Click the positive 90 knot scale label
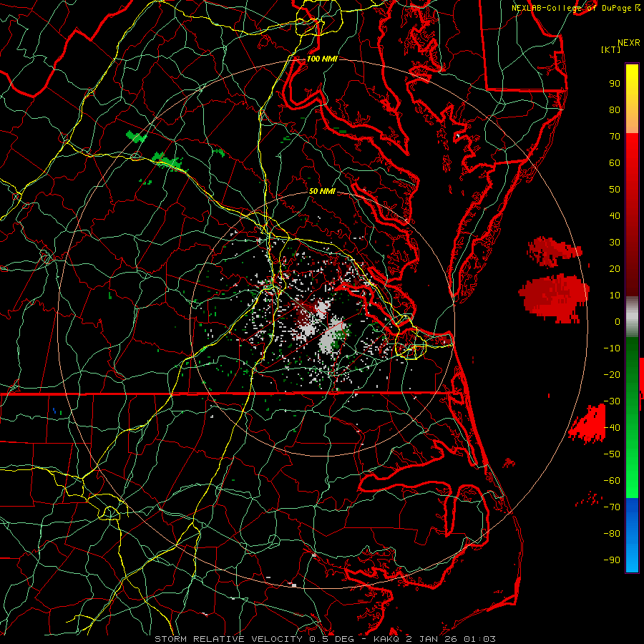 pos(615,84)
